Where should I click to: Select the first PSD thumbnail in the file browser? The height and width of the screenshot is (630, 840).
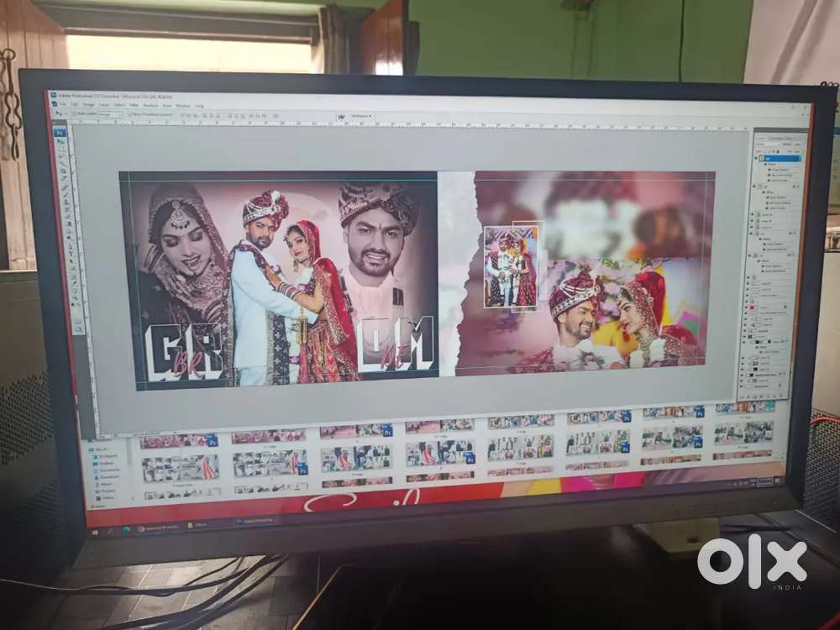[x=179, y=440]
